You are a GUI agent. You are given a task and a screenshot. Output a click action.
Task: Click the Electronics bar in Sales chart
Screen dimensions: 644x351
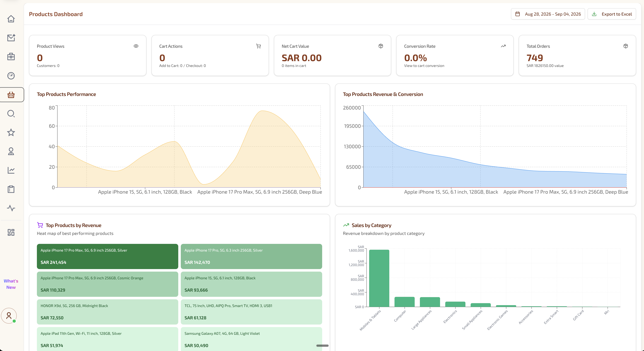[x=455, y=304]
